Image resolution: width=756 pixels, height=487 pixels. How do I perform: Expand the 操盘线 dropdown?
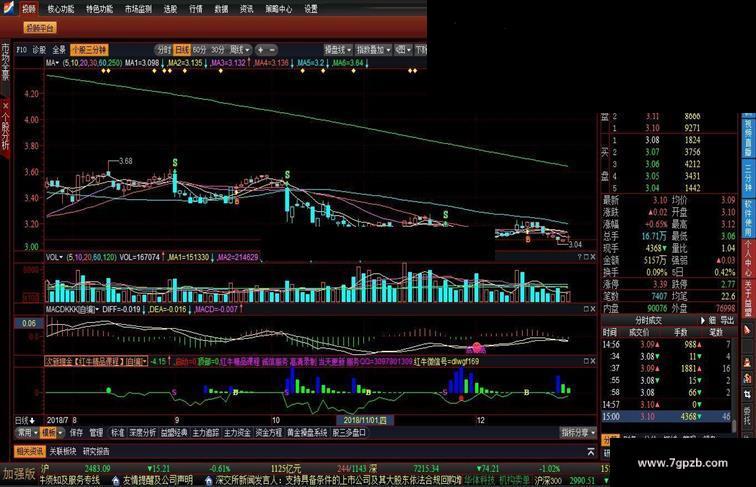click(338, 50)
